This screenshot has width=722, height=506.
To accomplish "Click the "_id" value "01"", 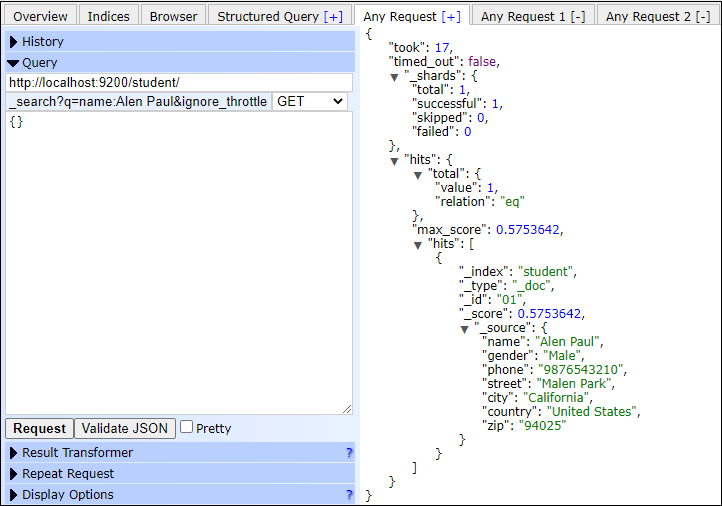I will [509, 300].
